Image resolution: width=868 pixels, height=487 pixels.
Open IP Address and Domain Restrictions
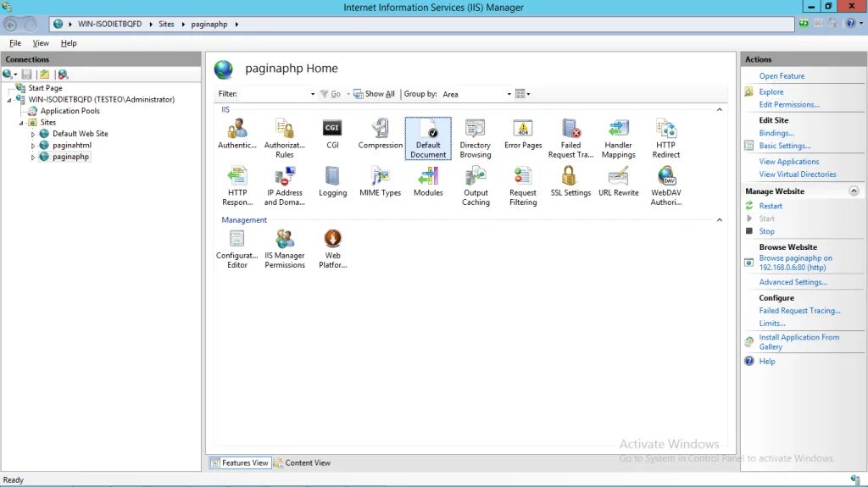pyautogui.click(x=285, y=186)
